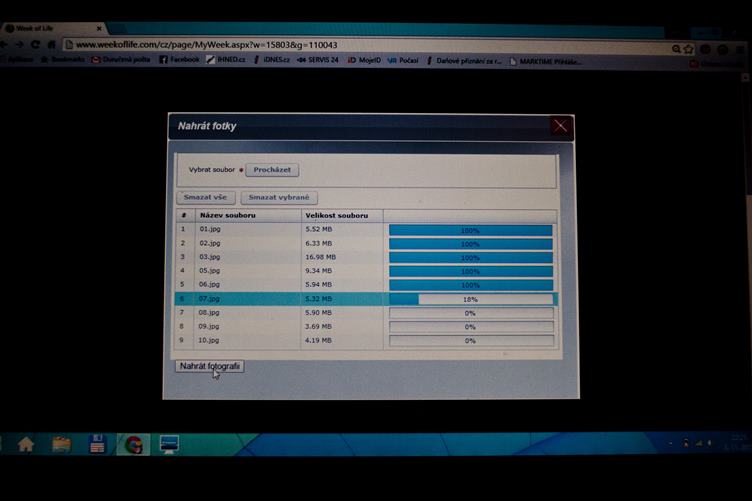
Task: Click the Nahrát fotografii upload button
Action: click(209, 366)
